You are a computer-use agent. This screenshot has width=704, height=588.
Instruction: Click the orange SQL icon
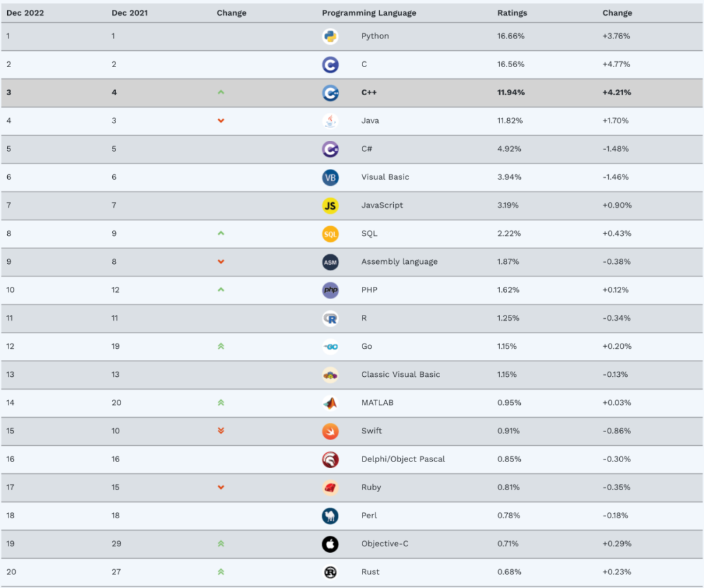330,234
